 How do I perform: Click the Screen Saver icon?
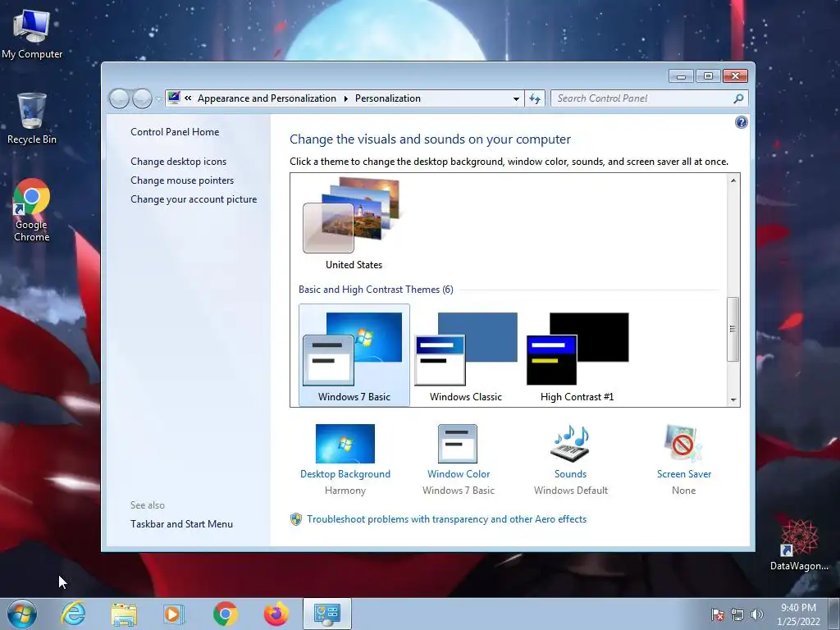pyautogui.click(x=683, y=444)
